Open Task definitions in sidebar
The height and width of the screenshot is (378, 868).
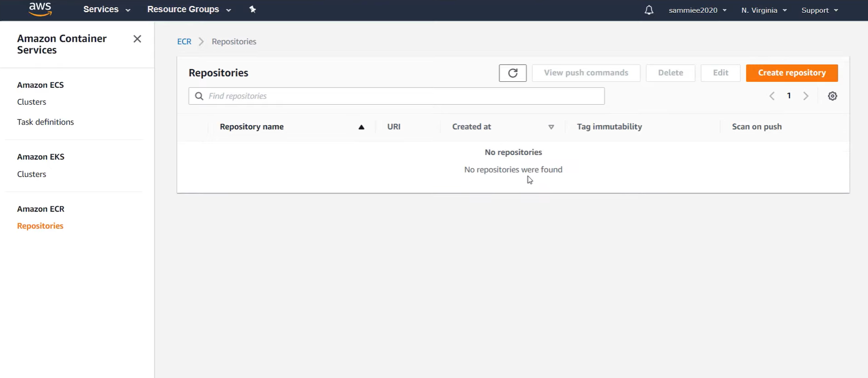(45, 122)
